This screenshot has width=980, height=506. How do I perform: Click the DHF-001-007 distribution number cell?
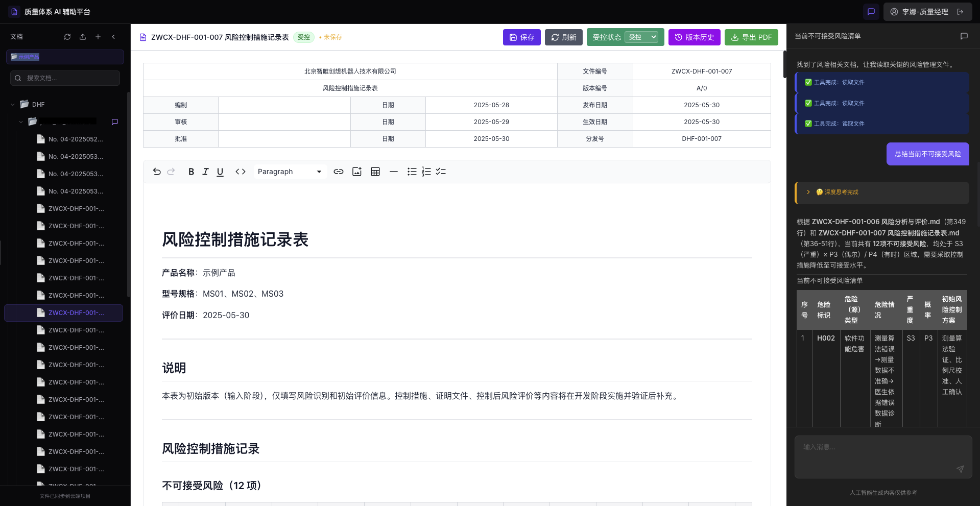click(x=702, y=139)
